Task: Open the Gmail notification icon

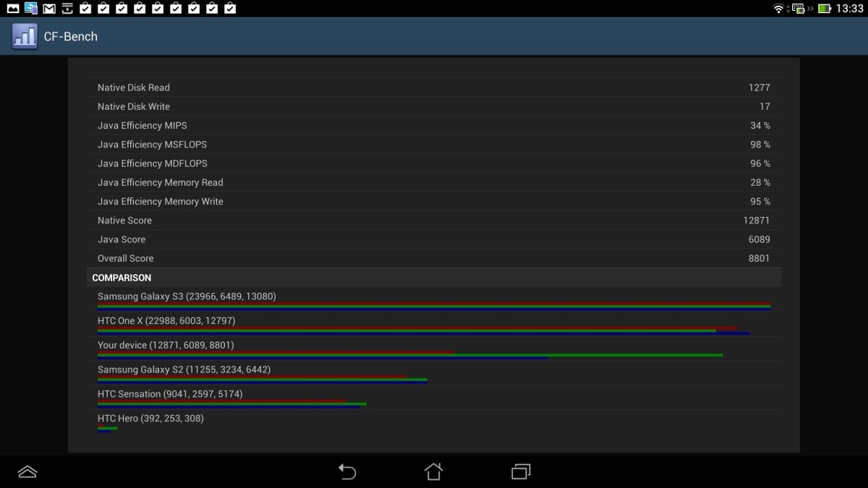Action: (49, 9)
